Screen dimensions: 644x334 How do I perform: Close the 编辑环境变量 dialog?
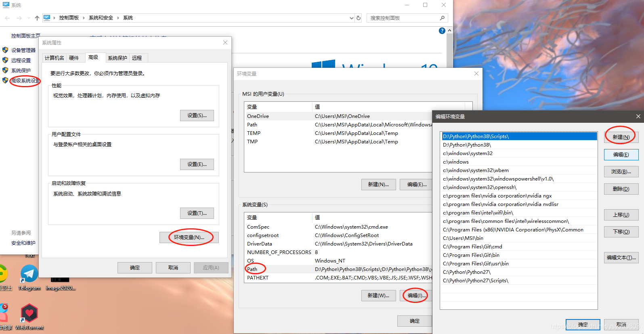pyautogui.click(x=638, y=116)
